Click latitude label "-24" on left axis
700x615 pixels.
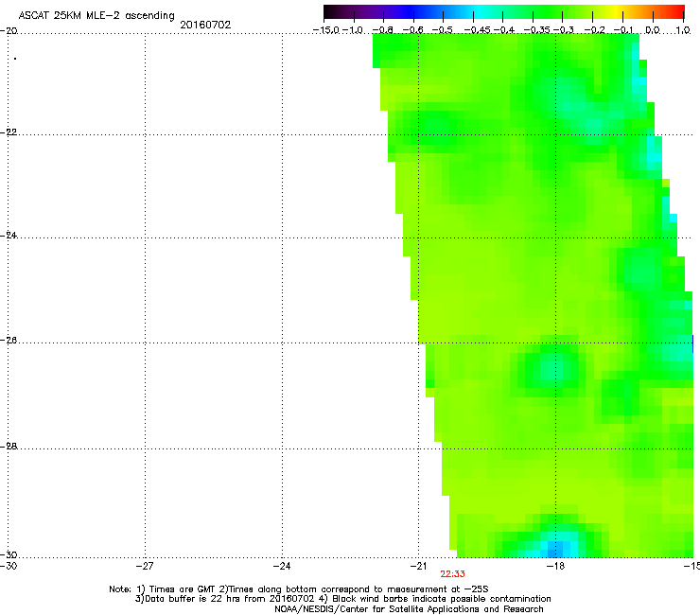pyautogui.click(x=9, y=236)
